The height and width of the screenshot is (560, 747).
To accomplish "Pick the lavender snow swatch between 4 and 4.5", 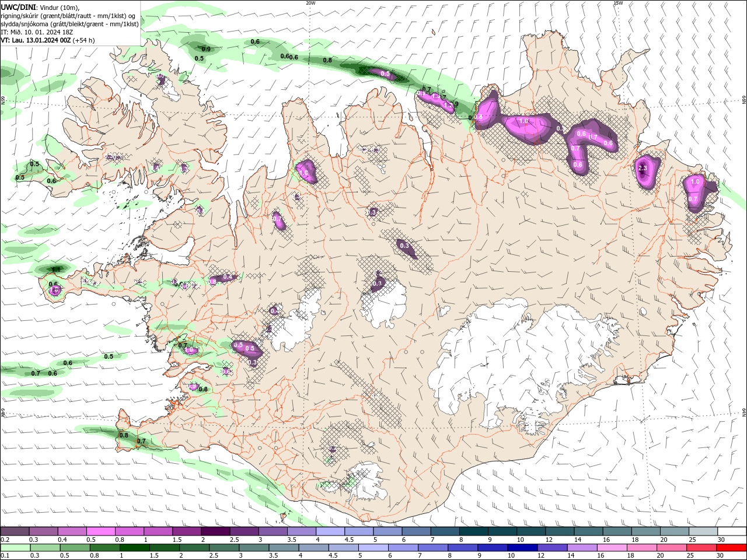I will click(x=330, y=531).
